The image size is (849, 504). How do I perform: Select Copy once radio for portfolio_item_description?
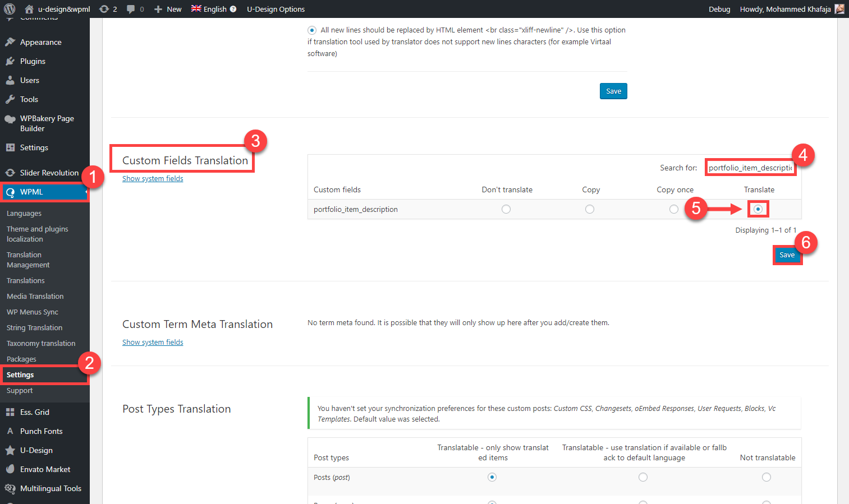point(674,209)
